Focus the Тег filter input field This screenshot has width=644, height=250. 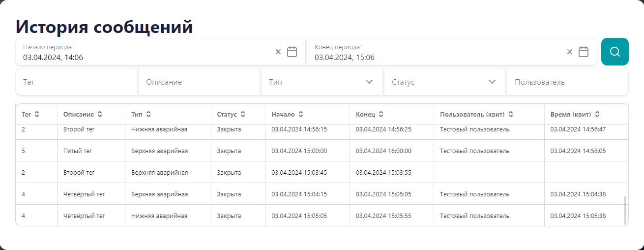[76, 82]
